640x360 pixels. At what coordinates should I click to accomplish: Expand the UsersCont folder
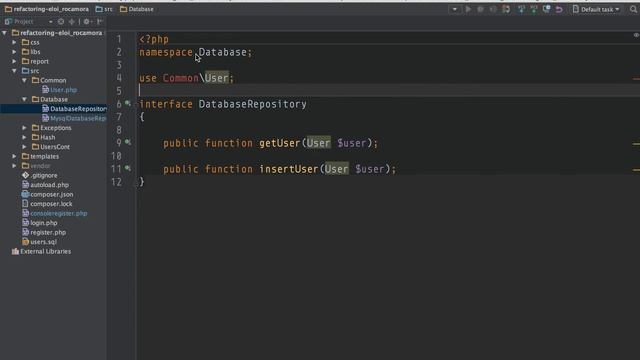[24, 147]
